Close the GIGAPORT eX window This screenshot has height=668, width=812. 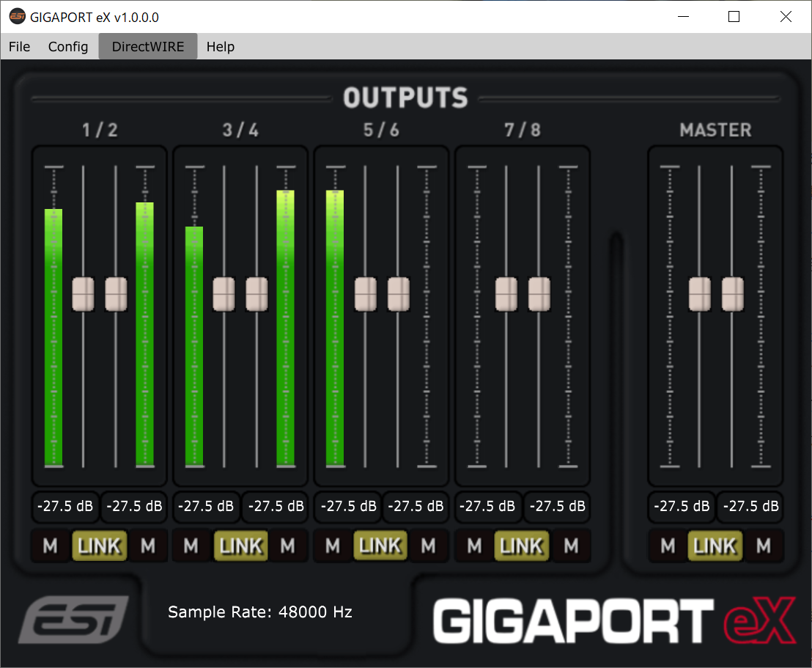click(x=786, y=17)
